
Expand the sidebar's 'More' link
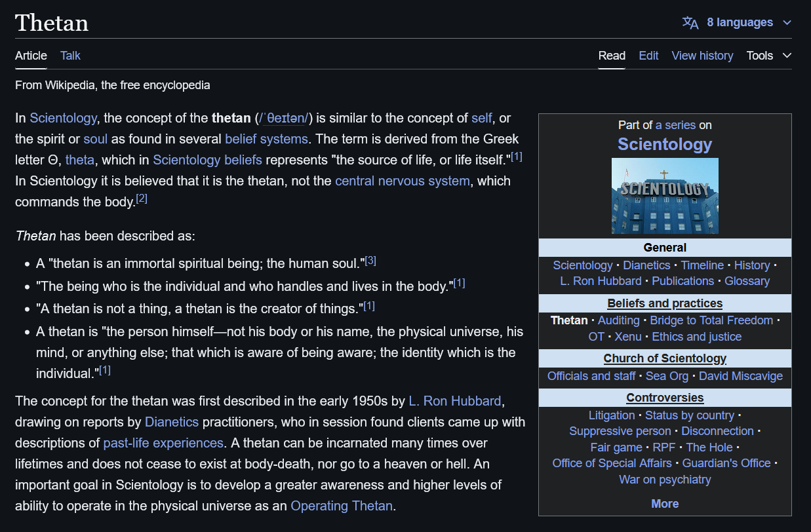pos(665,504)
